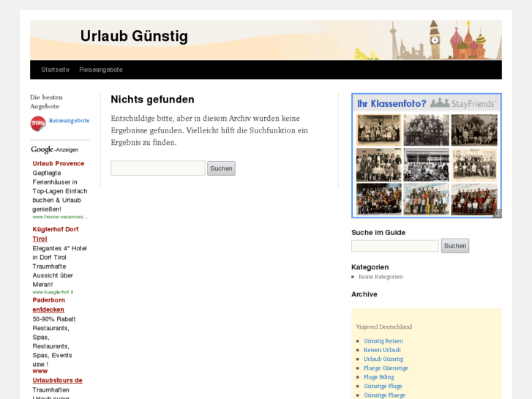532x399 pixels.
Task: Click the Viajered Deutschland label
Action: pos(384,327)
